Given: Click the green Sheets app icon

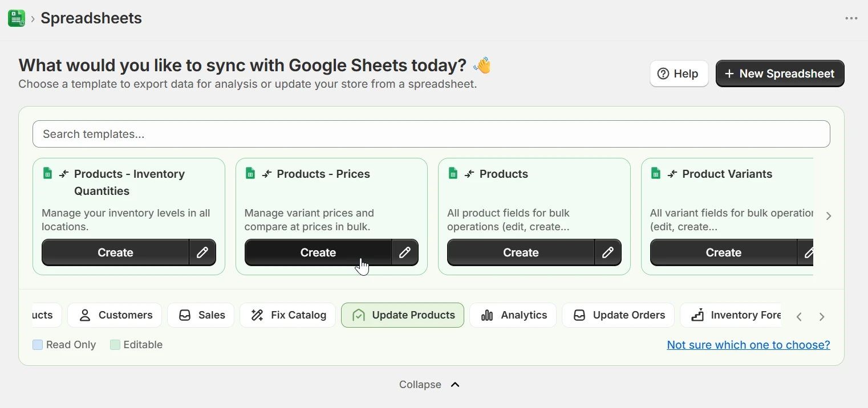Looking at the screenshot, I should tap(17, 18).
